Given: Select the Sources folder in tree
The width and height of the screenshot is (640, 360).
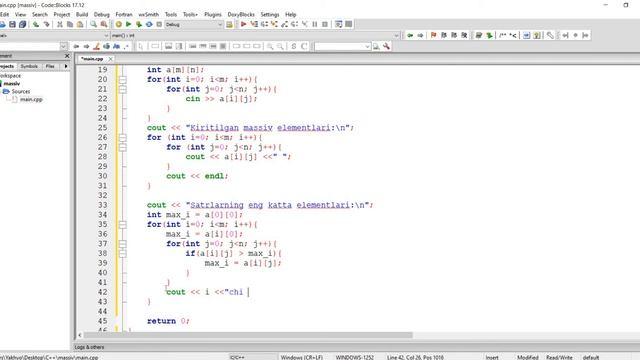Looking at the screenshot, I should pyautogui.click(x=20, y=91).
